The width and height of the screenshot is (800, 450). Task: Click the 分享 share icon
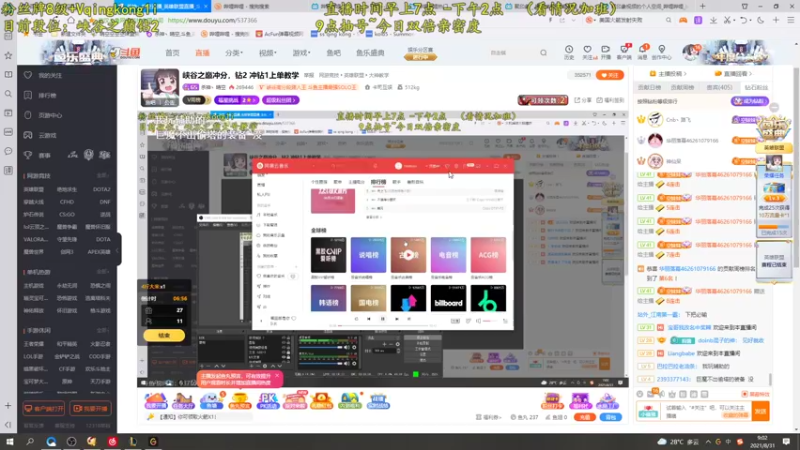click(x=583, y=100)
